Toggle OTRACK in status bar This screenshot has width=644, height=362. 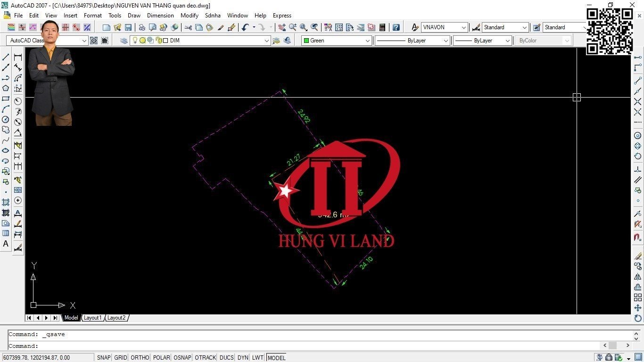206,358
